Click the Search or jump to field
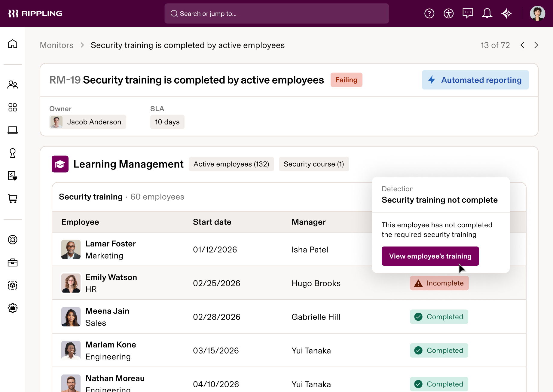553x392 pixels. click(276, 13)
